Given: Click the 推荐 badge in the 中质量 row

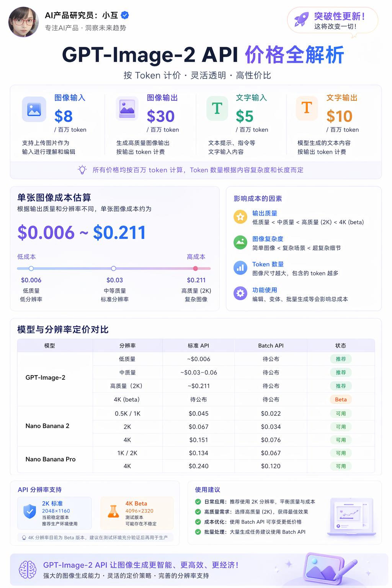Looking at the screenshot, I should (x=341, y=372).
